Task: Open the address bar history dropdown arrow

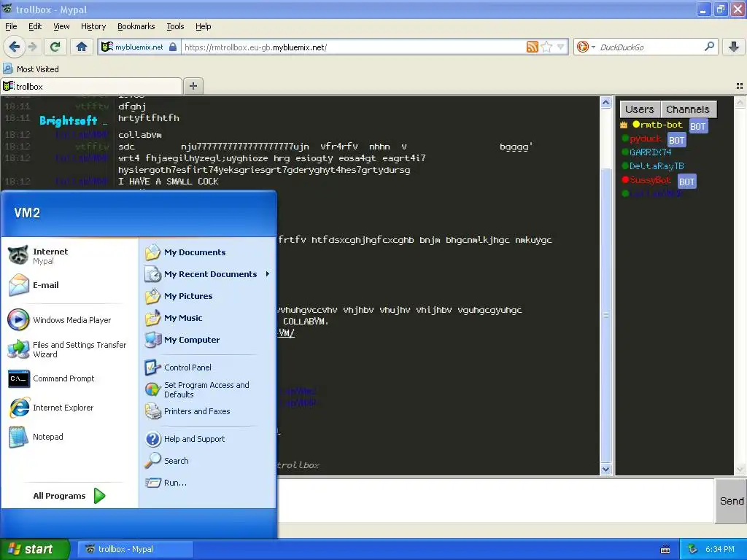Action: pos(561,47)
